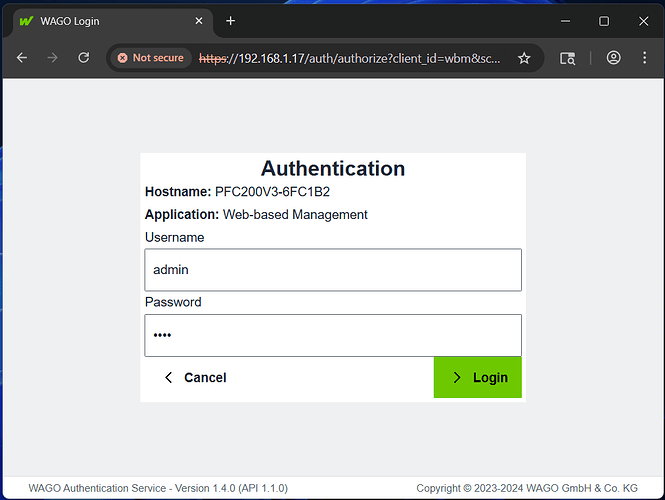Click the Password input field
Screen dimensions: 665x500
[x=333, y=335]
